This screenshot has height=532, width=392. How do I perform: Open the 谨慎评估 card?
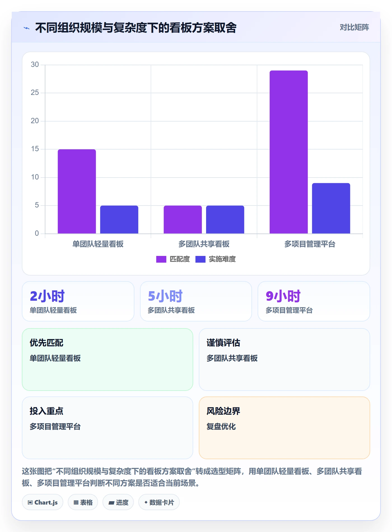click(x=284, y=360)
